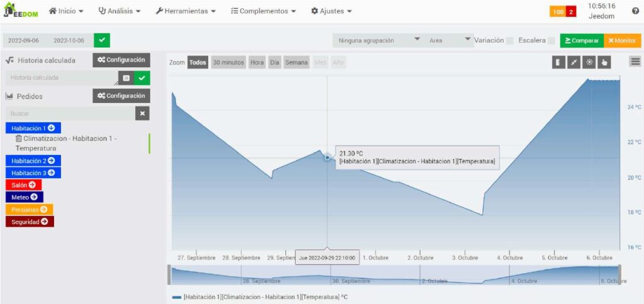Screen dimensions: 644x304
Task: Open the Ninguna agrupación dropdown
Action: 377,40
